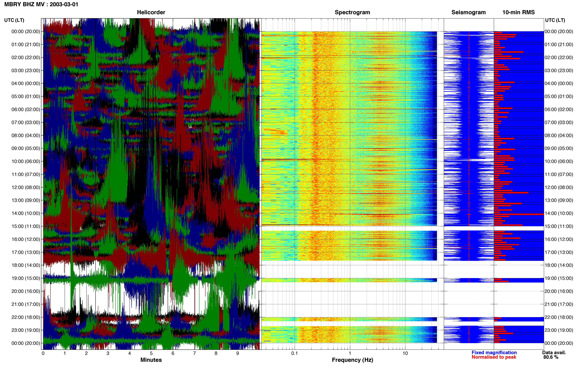Screen dimensions: 588x368
Task: Click the right UTC (LT) axis header
Action: click(x=555, y=20)
